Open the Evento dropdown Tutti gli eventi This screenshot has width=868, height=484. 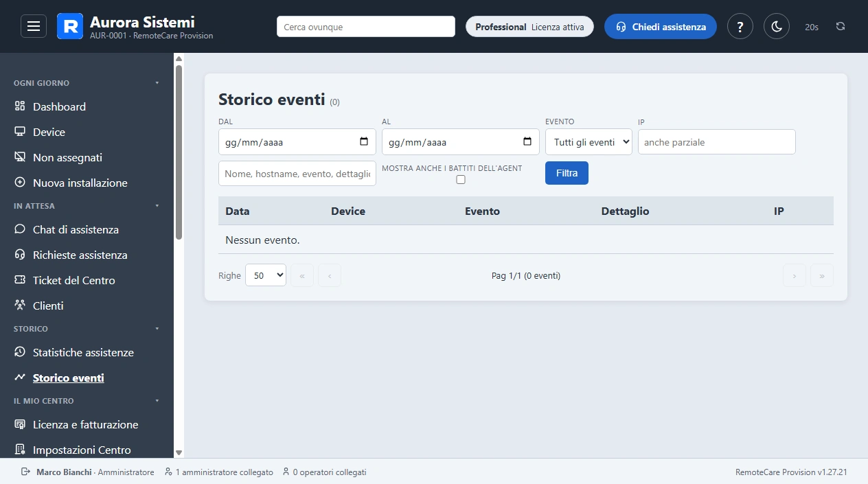tap(589, 142)
